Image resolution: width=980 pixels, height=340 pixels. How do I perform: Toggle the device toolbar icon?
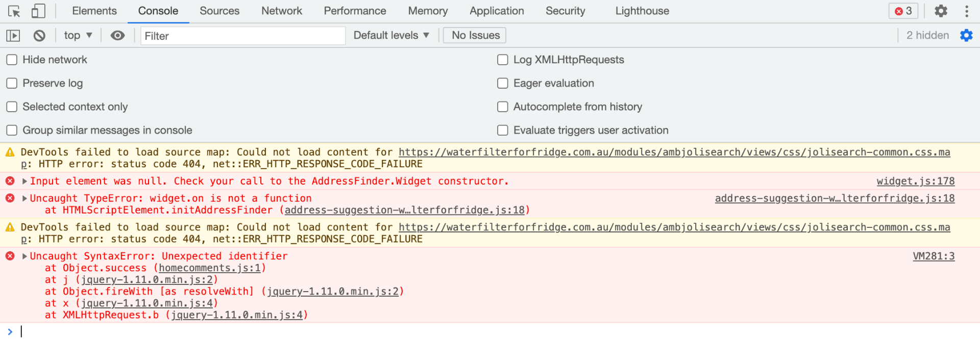tap(38, 11)
